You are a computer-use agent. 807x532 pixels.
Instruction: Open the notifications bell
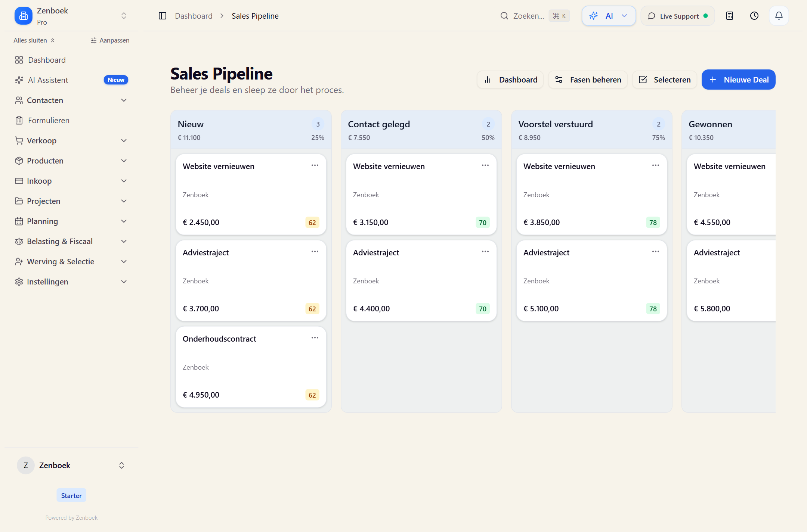pyautogui.click(x=779, y=16)
